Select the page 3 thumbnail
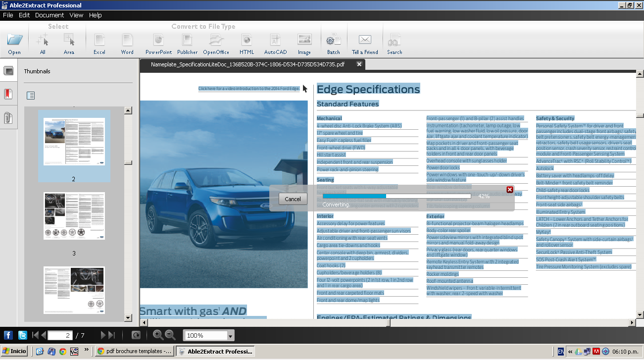Image resolution: width=644 pixels, height=360 pixels. coord(74,216)
